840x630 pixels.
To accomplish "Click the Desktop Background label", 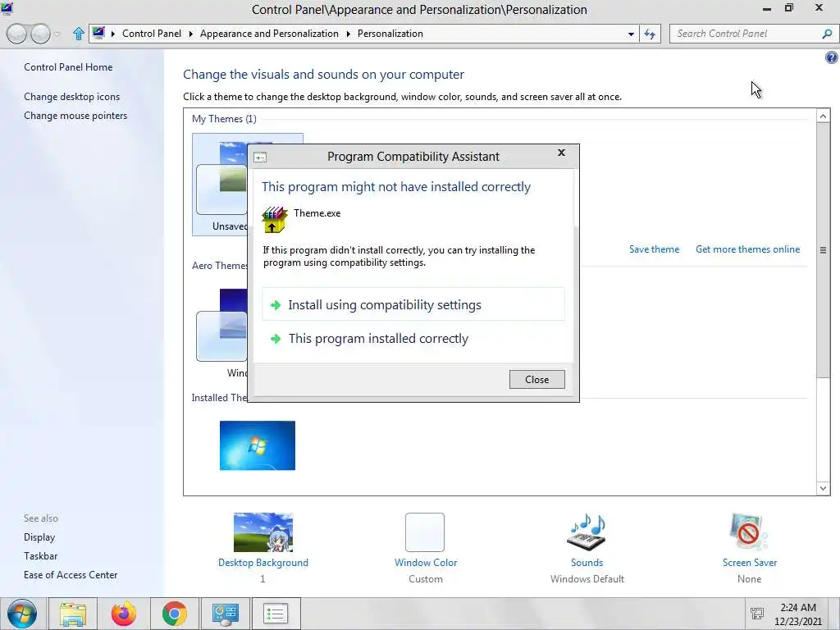I will [263, 563].
